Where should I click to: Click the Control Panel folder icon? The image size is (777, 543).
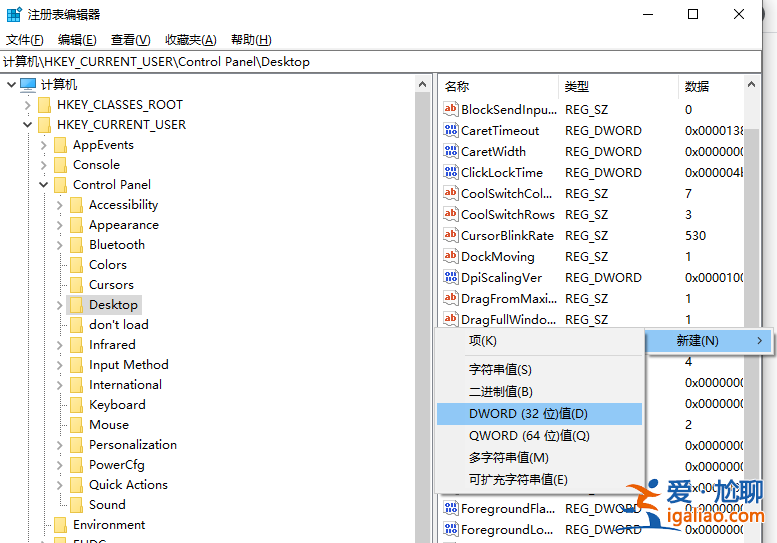pyautogui.click(x=60, y=185)
